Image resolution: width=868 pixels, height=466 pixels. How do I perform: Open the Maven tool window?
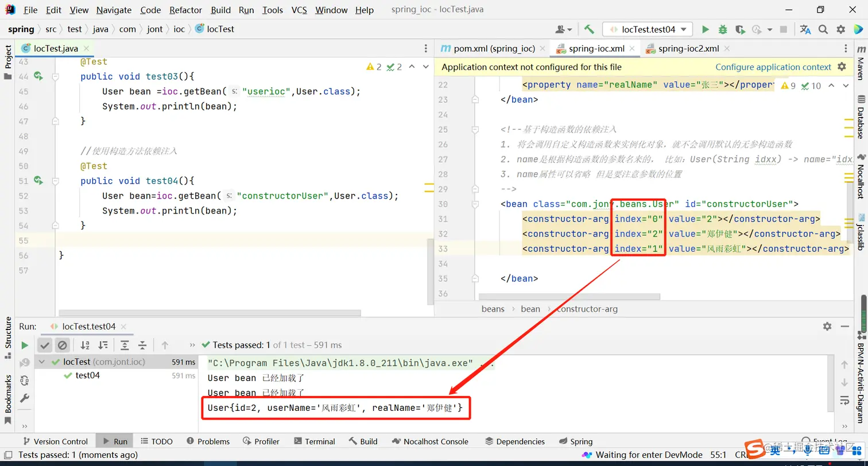860,62
